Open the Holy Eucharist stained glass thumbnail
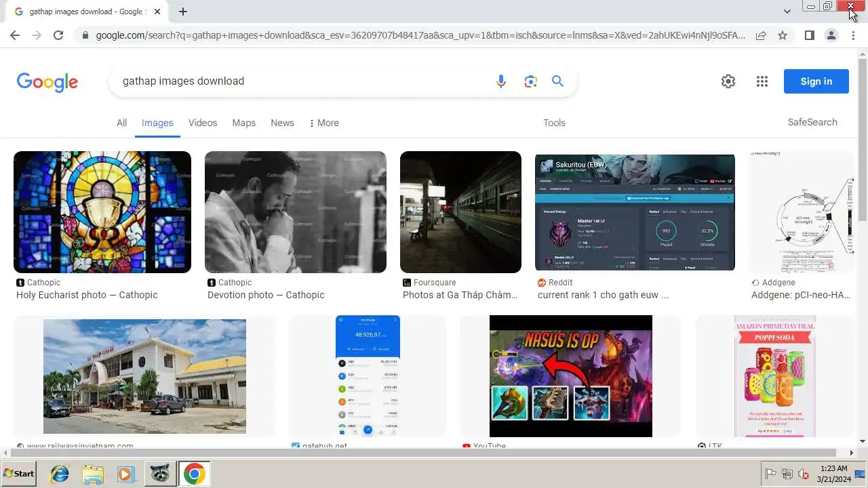Viewport: 868px width, 488px height. tap(102, 212)
